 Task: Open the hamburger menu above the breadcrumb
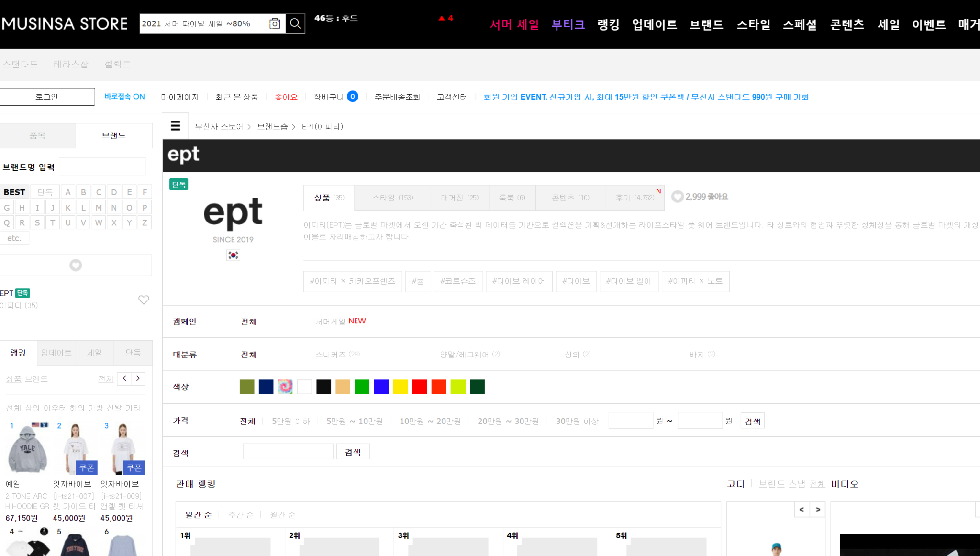pos(175,126)
